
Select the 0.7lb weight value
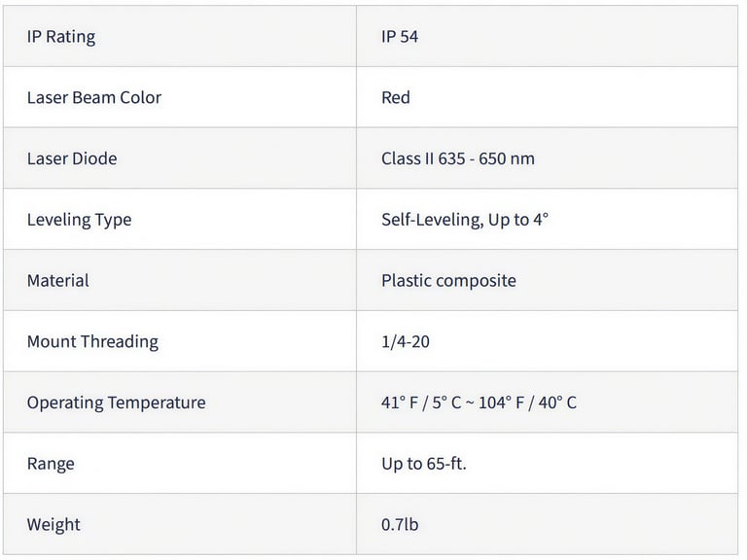point(400,525)
